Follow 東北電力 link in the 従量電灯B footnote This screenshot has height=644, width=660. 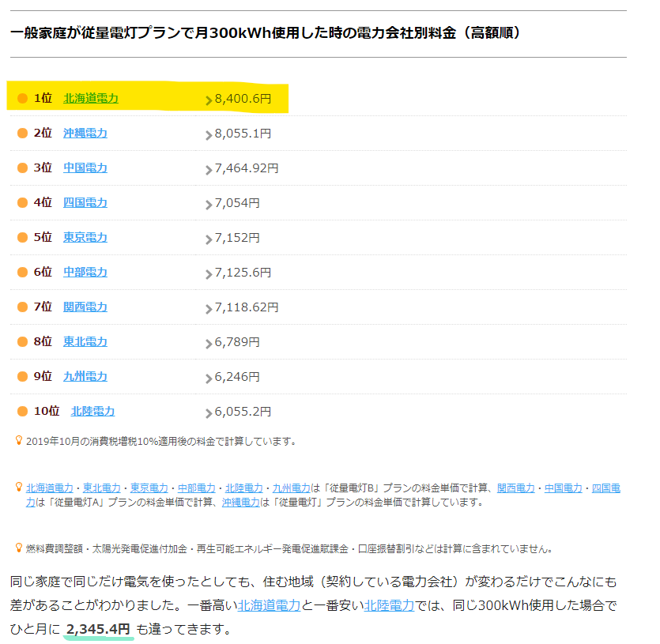coord(101,488)
